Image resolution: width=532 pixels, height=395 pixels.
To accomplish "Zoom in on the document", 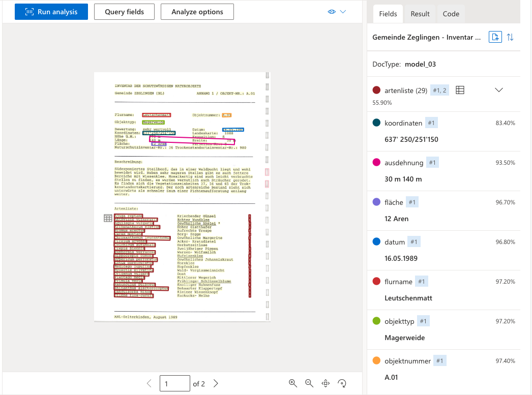I will point(293,383).
